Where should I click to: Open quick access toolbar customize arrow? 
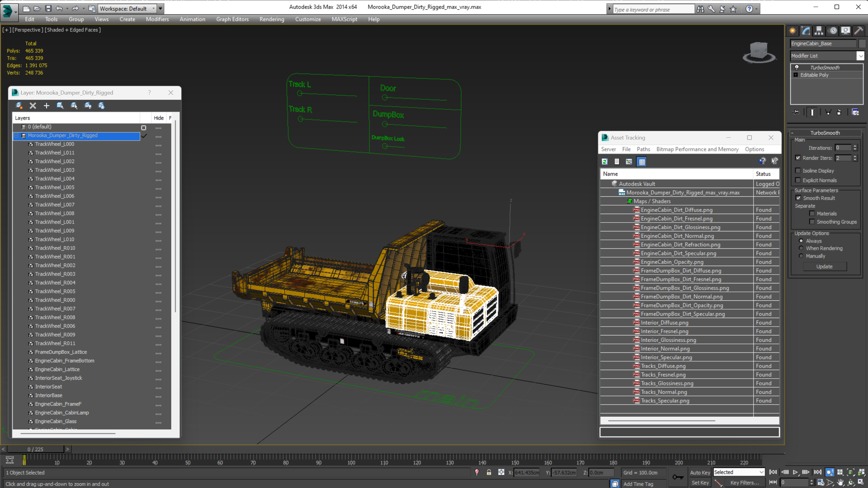pyautogui.click(x=160, y=9)
